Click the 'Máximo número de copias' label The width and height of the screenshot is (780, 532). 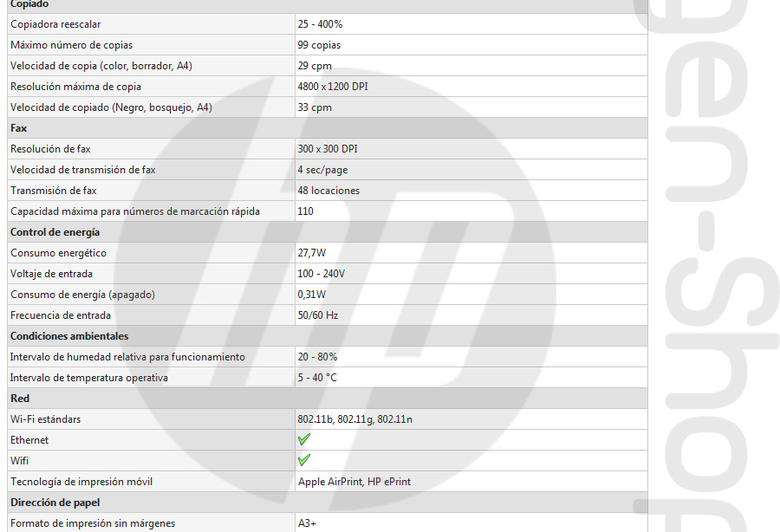(72, 45)
